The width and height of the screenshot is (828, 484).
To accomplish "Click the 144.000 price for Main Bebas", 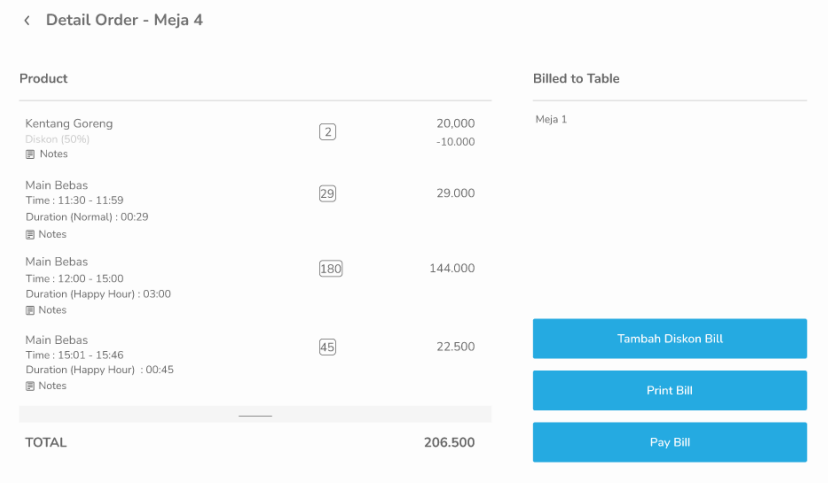I will tap(452, 269).
